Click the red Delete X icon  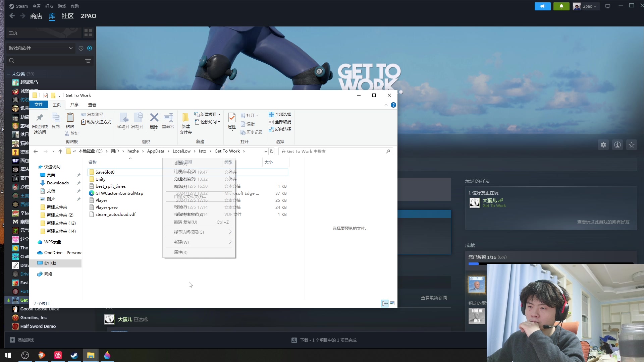[x=154, y=118]
